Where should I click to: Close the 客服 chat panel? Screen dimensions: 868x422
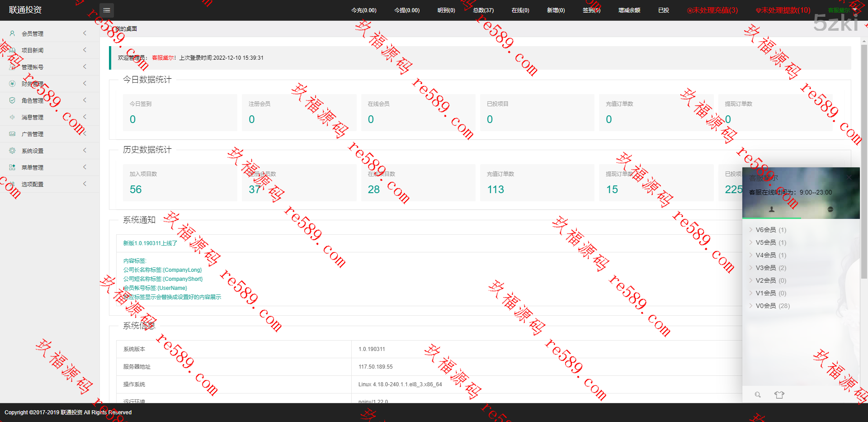(x=850, y=177)
